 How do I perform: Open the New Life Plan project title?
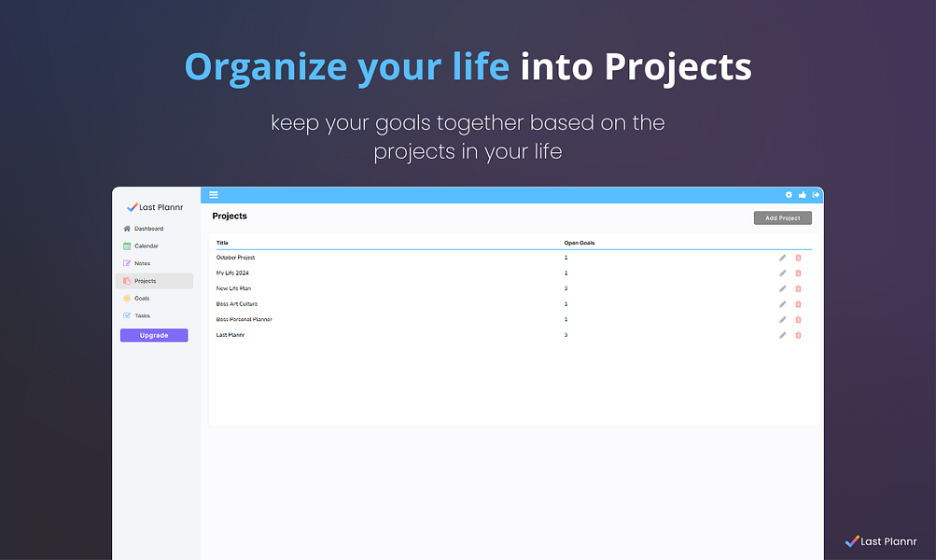click(233, 288)
